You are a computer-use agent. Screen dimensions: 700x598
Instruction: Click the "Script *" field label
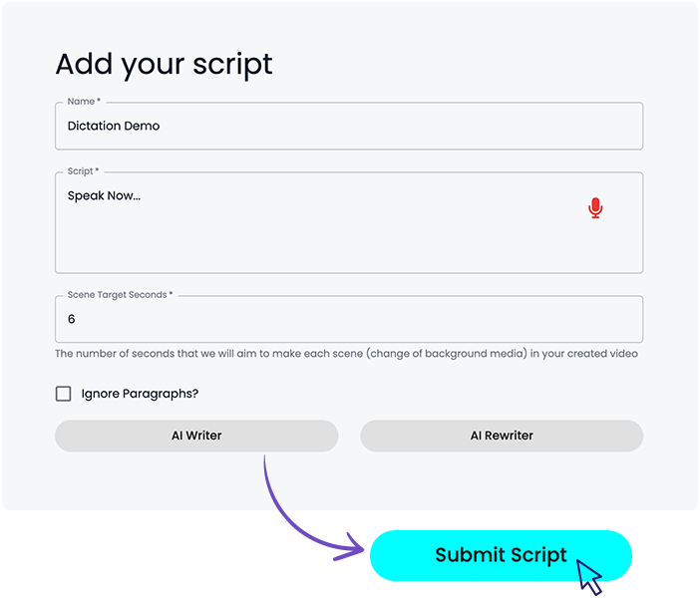(83, 171)
